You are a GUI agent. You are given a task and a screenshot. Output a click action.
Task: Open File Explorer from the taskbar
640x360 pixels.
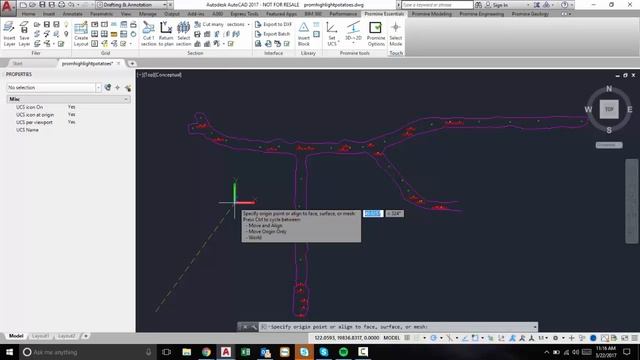click(187, 352)
